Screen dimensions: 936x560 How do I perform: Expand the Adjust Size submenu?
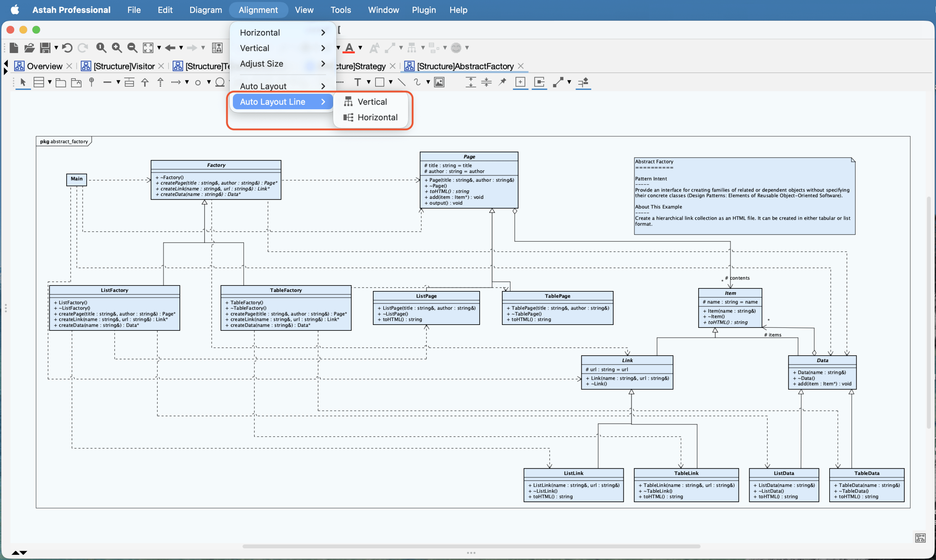pyautogui.click(x=283, y=64)
